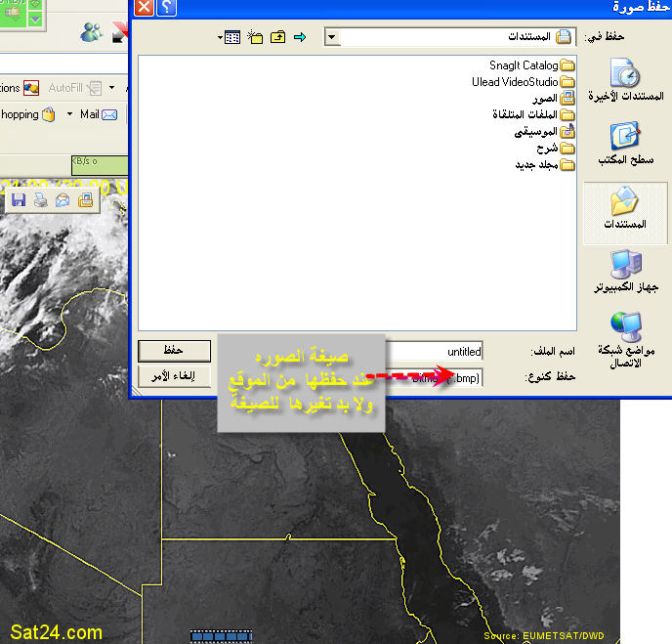Close the Save Picture dialog
This screenshot has height=644, width=672.
(x=144, y=7)
